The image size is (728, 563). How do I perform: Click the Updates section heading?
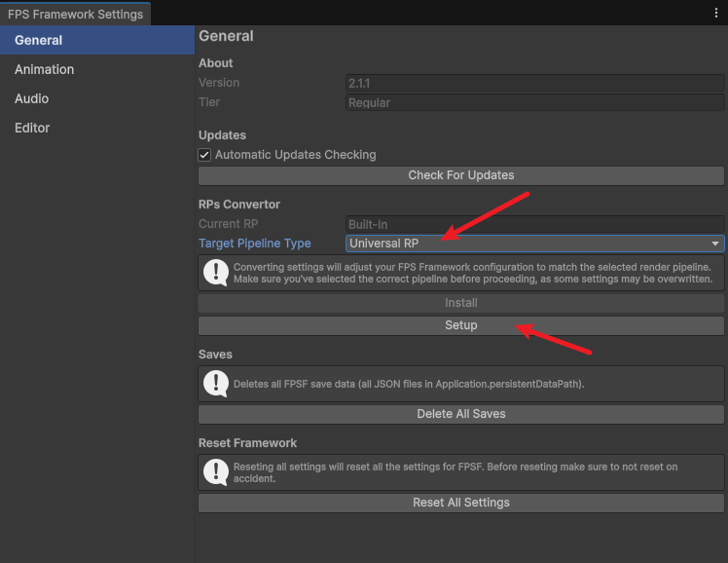tap(222, 135)
